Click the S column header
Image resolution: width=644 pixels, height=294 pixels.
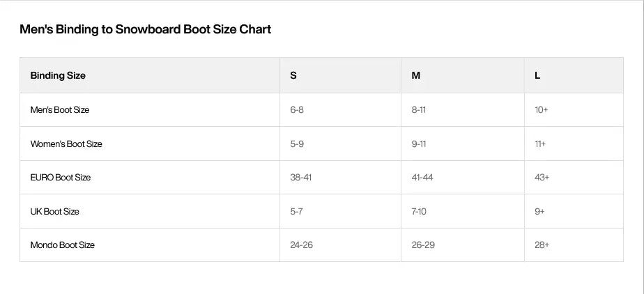[341, 75]
